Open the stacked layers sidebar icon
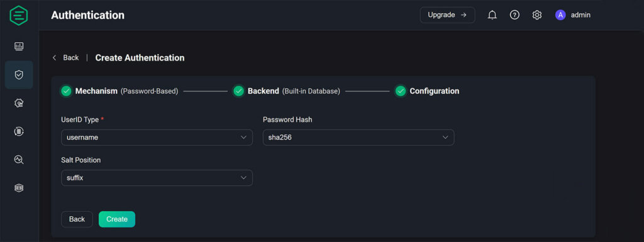 (x=19, y=188)
